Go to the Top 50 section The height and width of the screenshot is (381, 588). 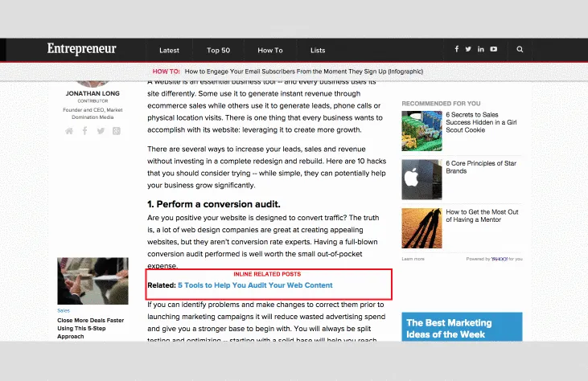coord(218,51)
